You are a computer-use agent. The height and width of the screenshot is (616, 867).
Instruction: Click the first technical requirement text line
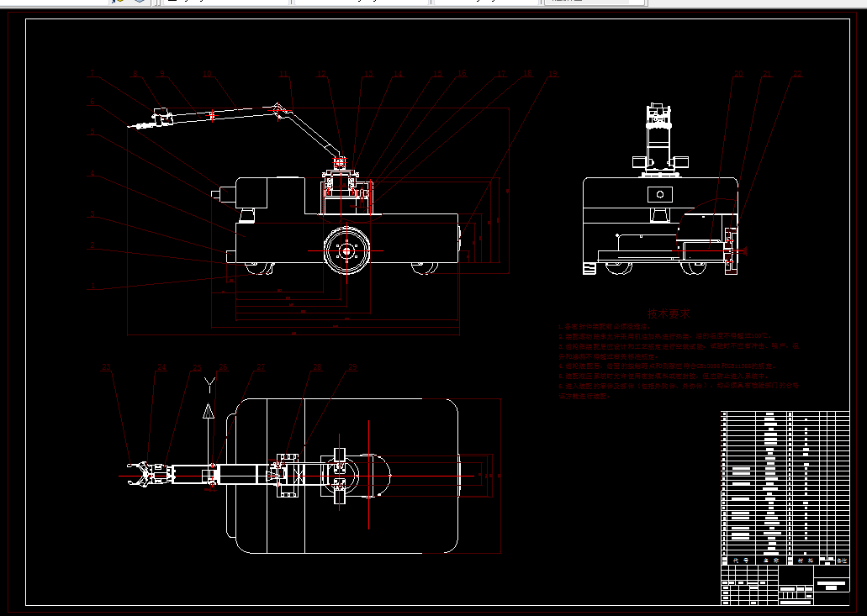(605, 327)
